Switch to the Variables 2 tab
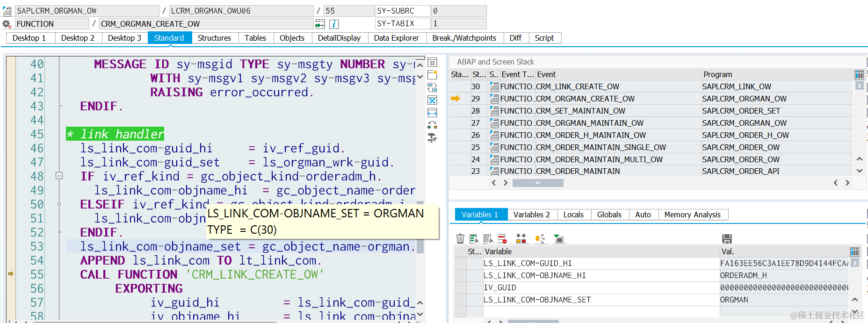The image size is (868, 323). (x=532, y=215)
